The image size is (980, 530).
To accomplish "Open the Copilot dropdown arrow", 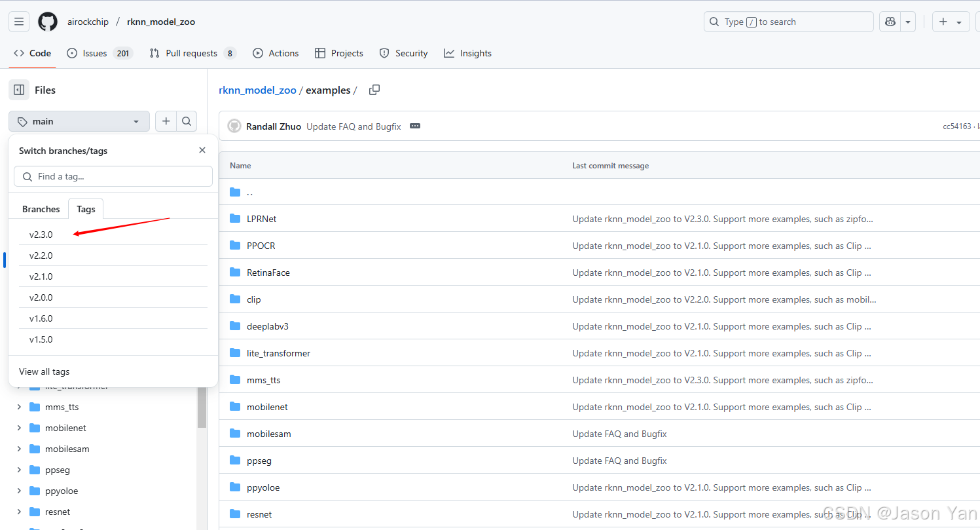I will click(908, 22).
